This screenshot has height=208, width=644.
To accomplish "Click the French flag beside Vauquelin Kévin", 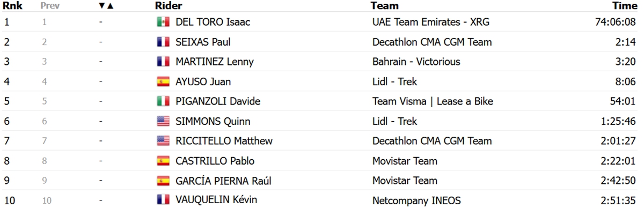I will tap(163, 200).
